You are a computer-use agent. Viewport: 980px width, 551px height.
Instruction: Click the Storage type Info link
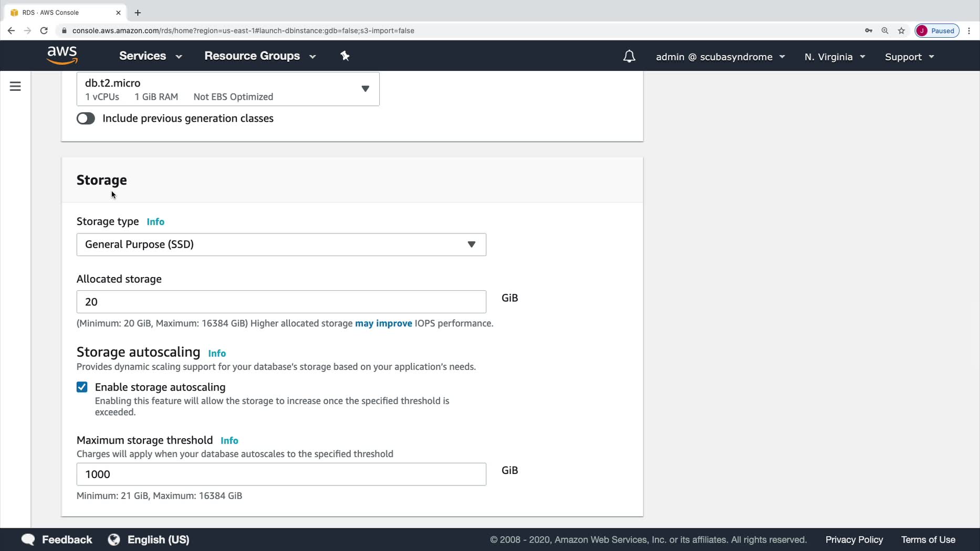tap(155, 222)
